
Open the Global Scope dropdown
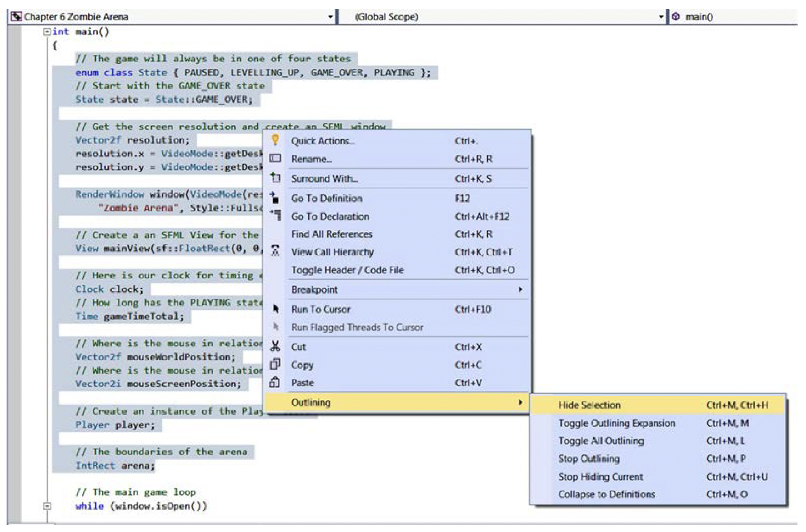click(661, 17)
